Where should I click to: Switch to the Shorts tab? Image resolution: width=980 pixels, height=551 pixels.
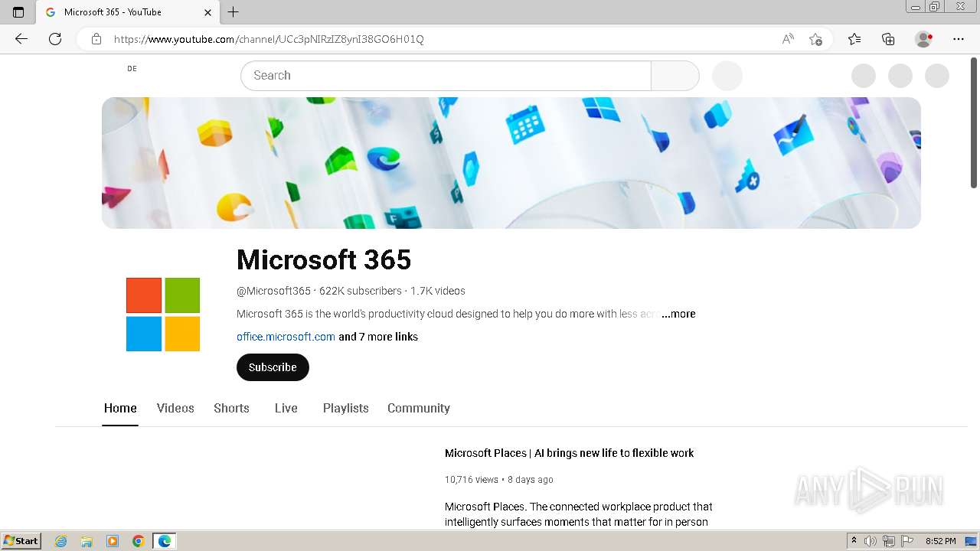(x=231, y=408)
